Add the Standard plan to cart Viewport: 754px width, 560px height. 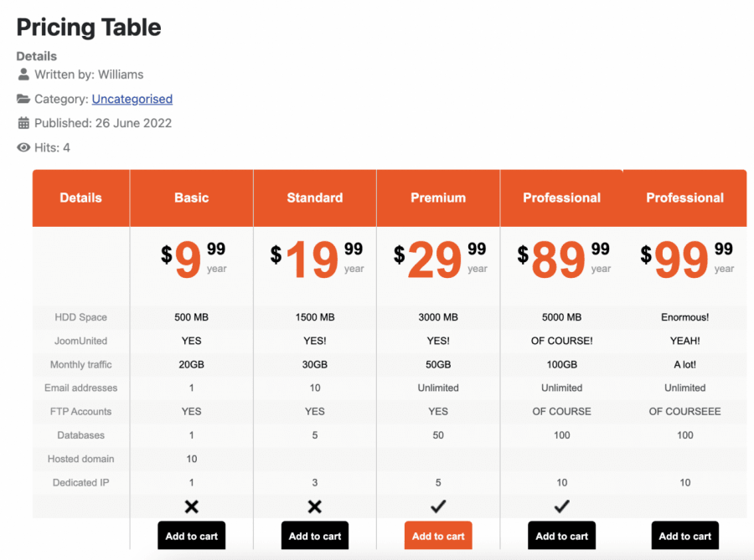[315, 536]
